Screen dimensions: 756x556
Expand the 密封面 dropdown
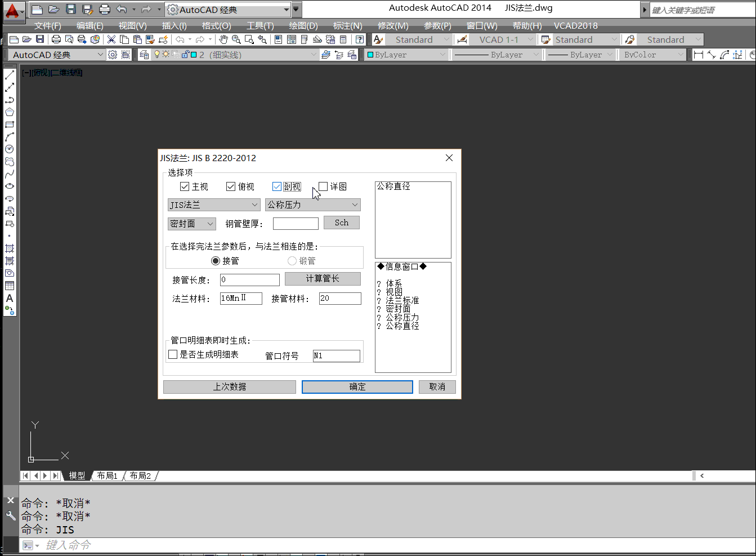[x=191, y=224]
